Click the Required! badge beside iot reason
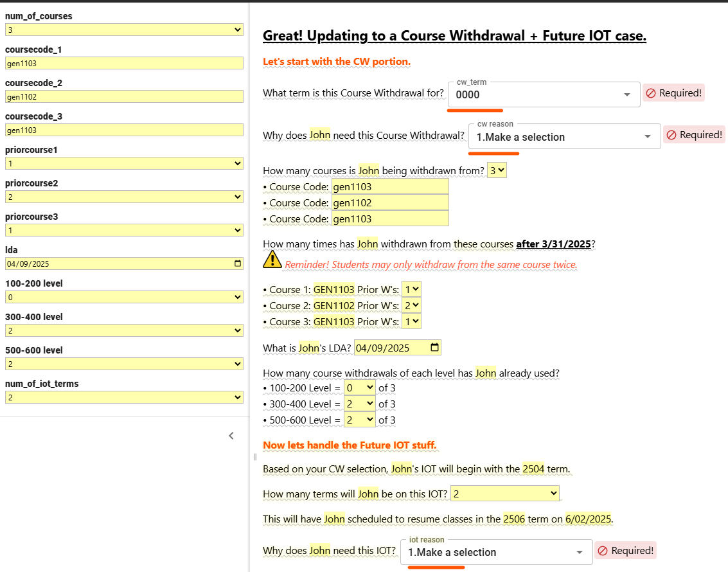This screenshot has height=572, width=728. pos(625,550)
